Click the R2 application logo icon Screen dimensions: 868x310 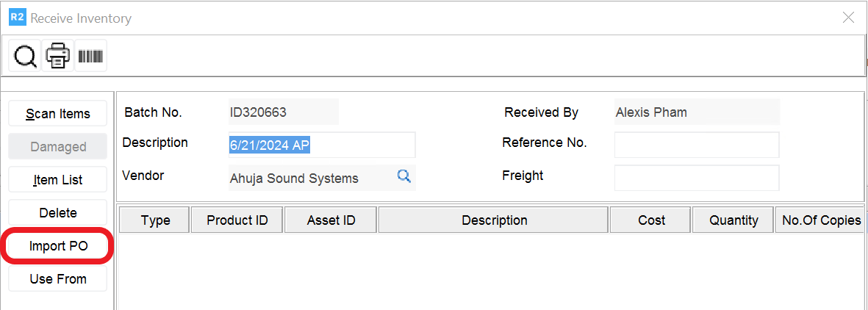point(17,18)
